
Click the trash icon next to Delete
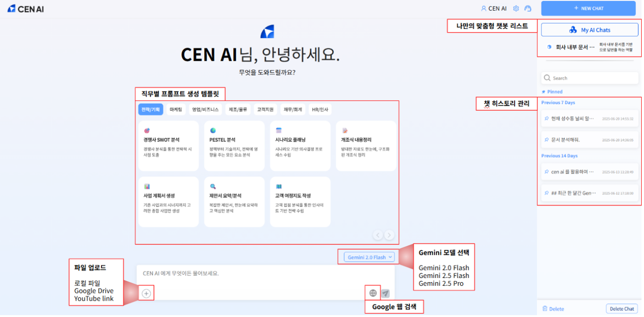pyautogui.click(x=545, y=309)
